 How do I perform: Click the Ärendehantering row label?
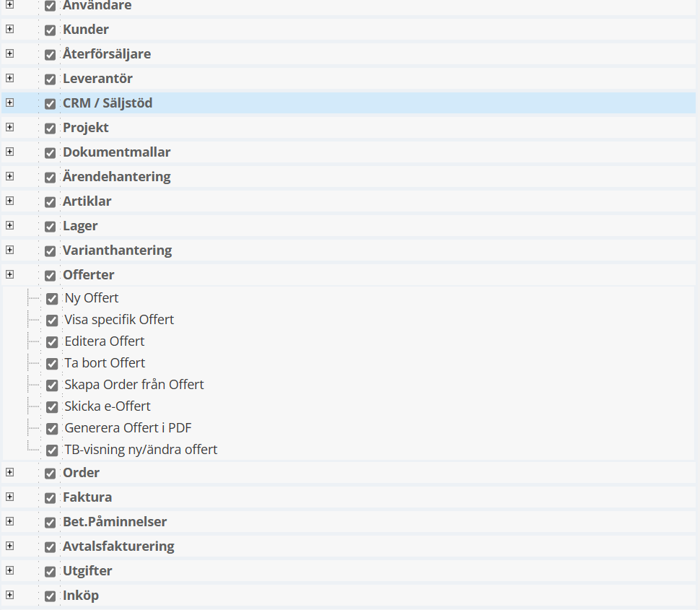click(x=116, y=177)
